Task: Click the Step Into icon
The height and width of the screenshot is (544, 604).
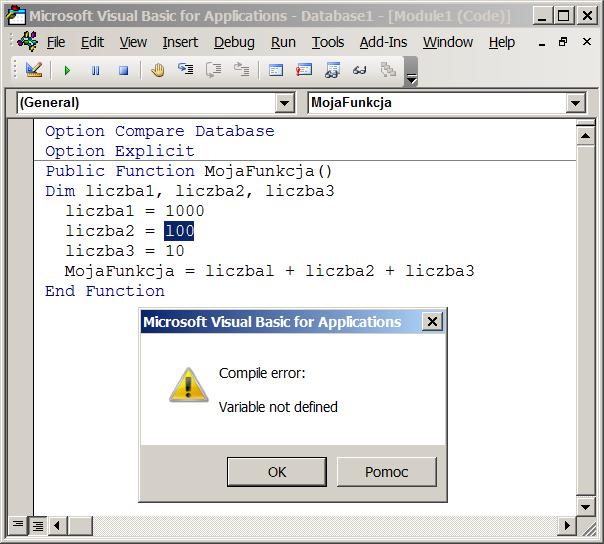Action: (186, 70)
